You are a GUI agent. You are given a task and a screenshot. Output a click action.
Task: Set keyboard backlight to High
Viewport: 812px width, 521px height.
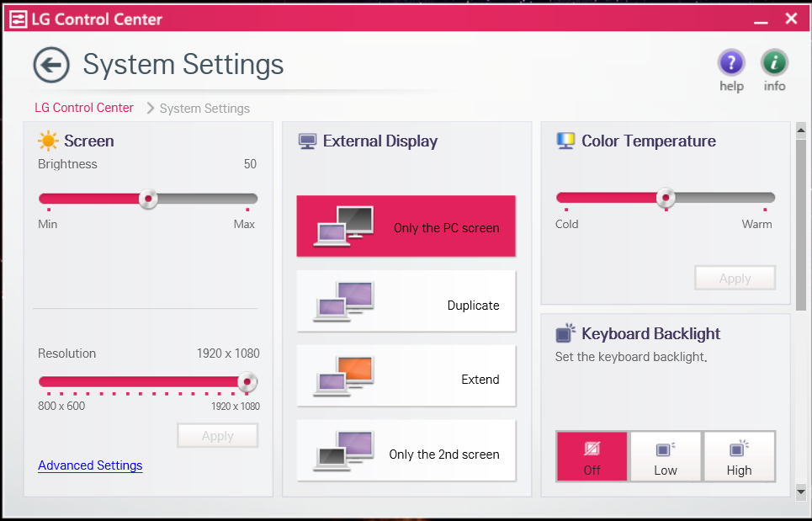pyautogui.click(x=739, y=456)
